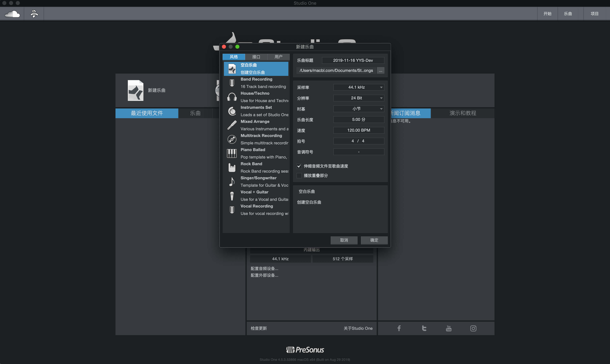Toggle 伸缩音频文件至歌曲速度 checkbox
The width and height of the screenshot is (610, 364).
[x=299, y=166]
